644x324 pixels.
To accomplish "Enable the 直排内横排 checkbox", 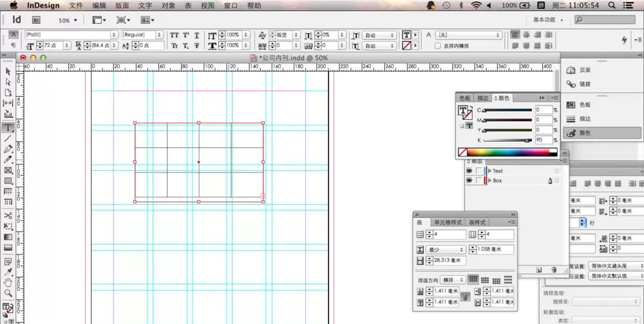I will pos(437,46).
